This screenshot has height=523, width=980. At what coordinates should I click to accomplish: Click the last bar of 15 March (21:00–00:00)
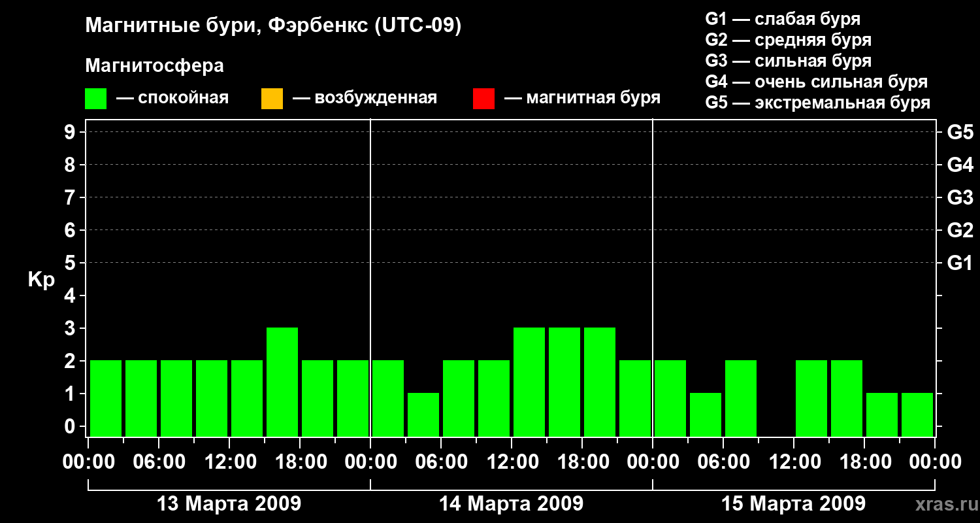(917, 414)
